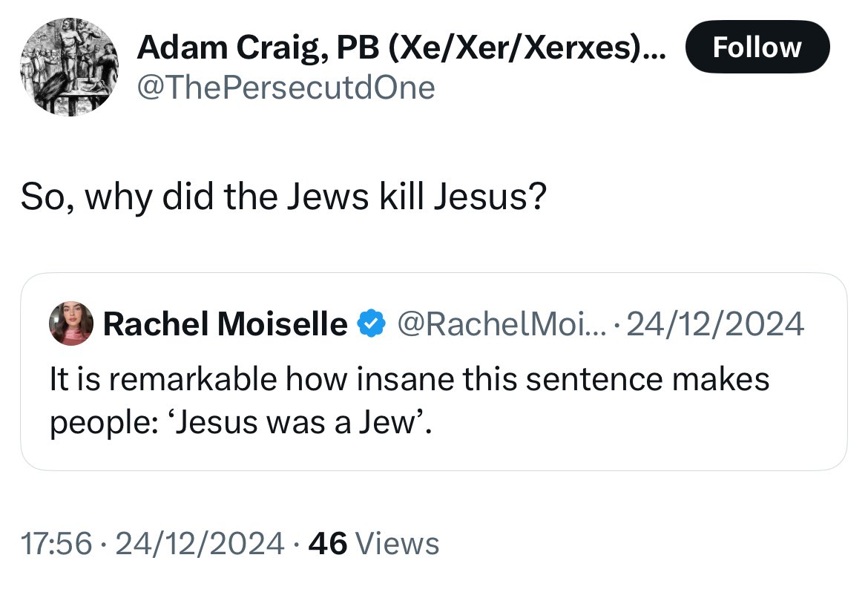Click the blue verified badge beside Rachel Moiselle

(370, 324)
